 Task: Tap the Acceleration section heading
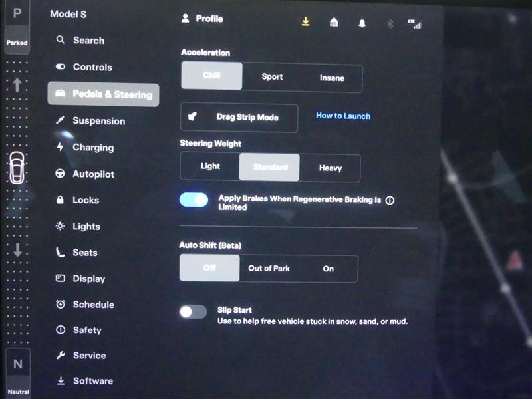205,53
